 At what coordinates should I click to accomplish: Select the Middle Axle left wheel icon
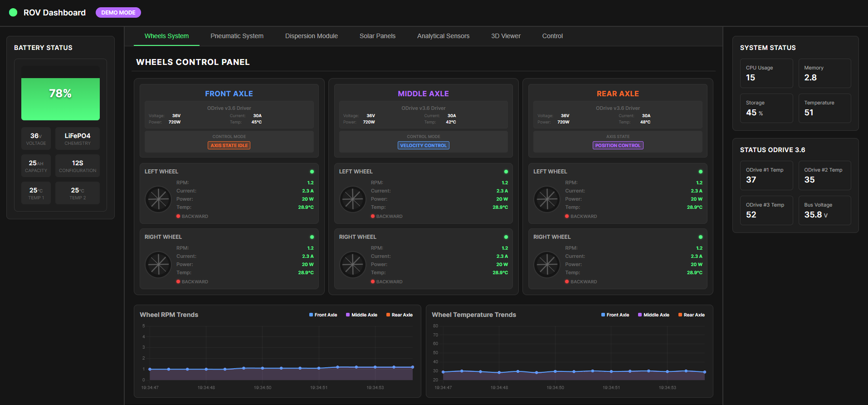(353, 199)
